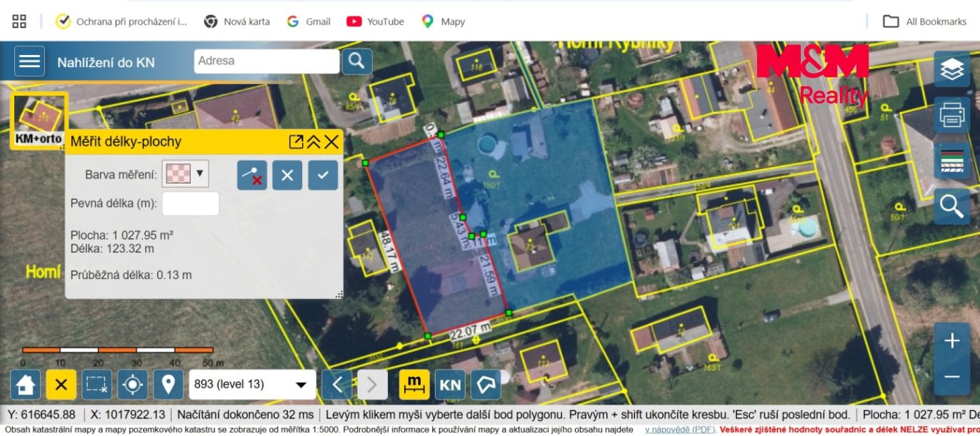Image resolution: width=980 pixels, height=436 pixels.
Task: Click the Délka: 123.32 m value
Action: click(x=112, y=249)
